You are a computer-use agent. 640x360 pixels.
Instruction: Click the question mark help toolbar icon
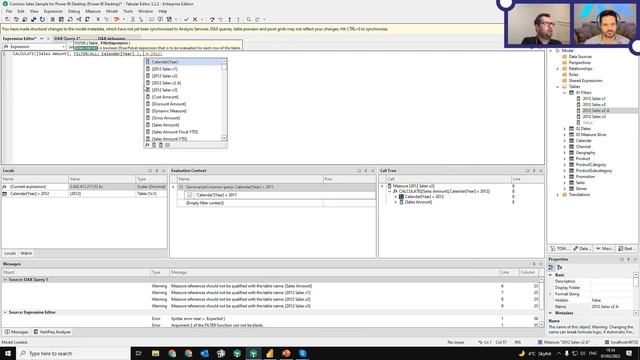tap(212, 19)
